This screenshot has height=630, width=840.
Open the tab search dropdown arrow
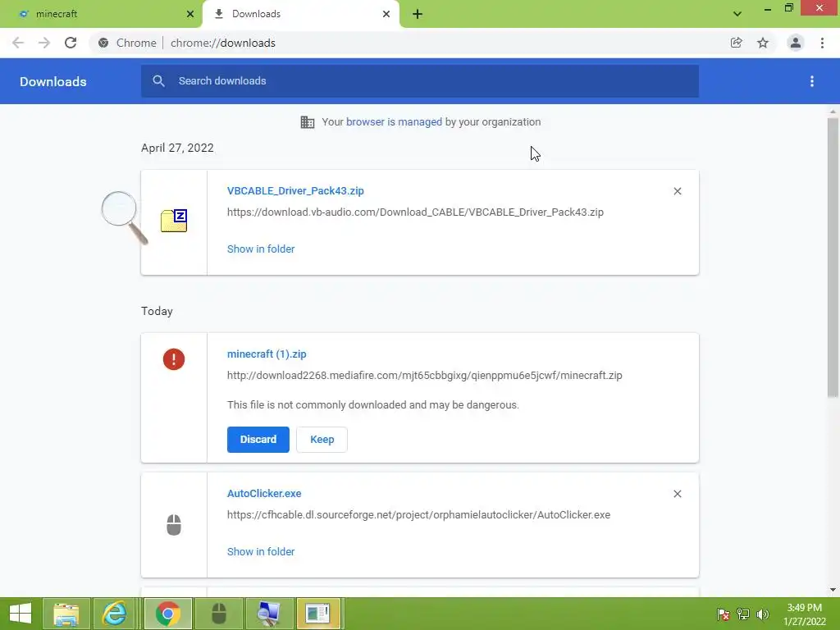click(737, 14)
